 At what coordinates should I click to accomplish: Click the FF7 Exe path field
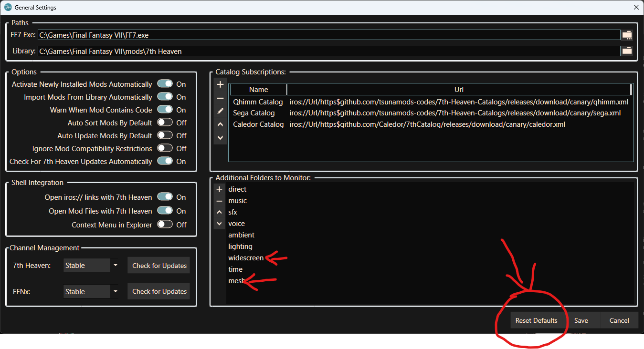coord(329,35)
